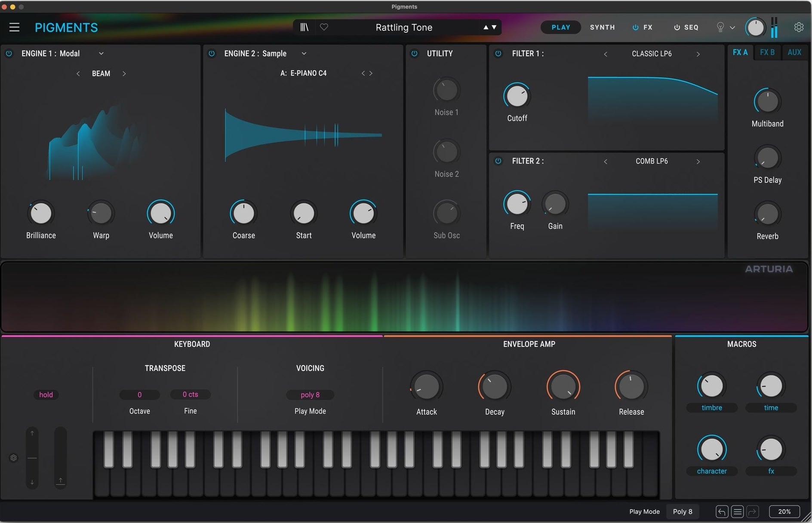Open the hamburger main menu

coord(14,28)
